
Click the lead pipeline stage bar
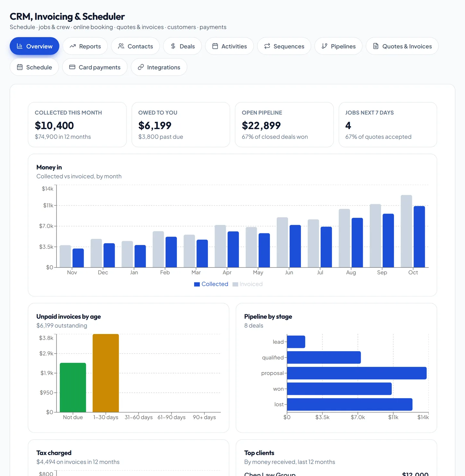point(296,342)
